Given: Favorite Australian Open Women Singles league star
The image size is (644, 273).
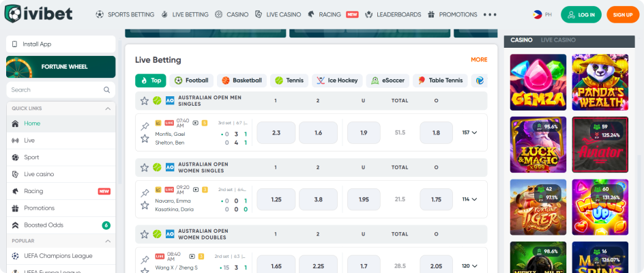Looking at the screenshot, I should coord(144,167).
